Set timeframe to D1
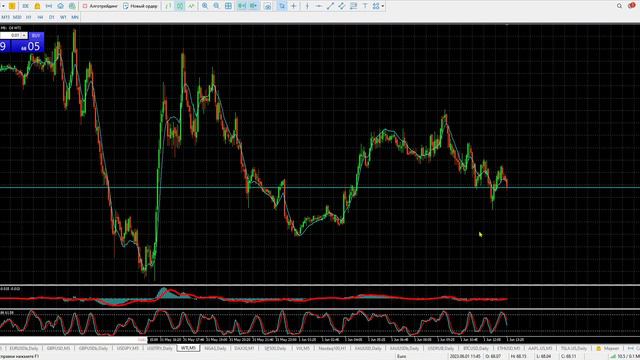640x360 pixels. click(51, 17)
